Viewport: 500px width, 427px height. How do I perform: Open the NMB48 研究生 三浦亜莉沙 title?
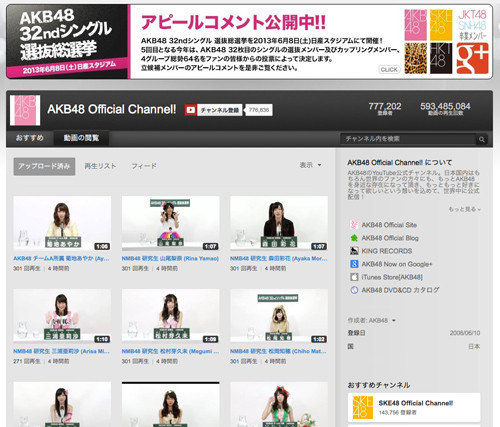62,351
